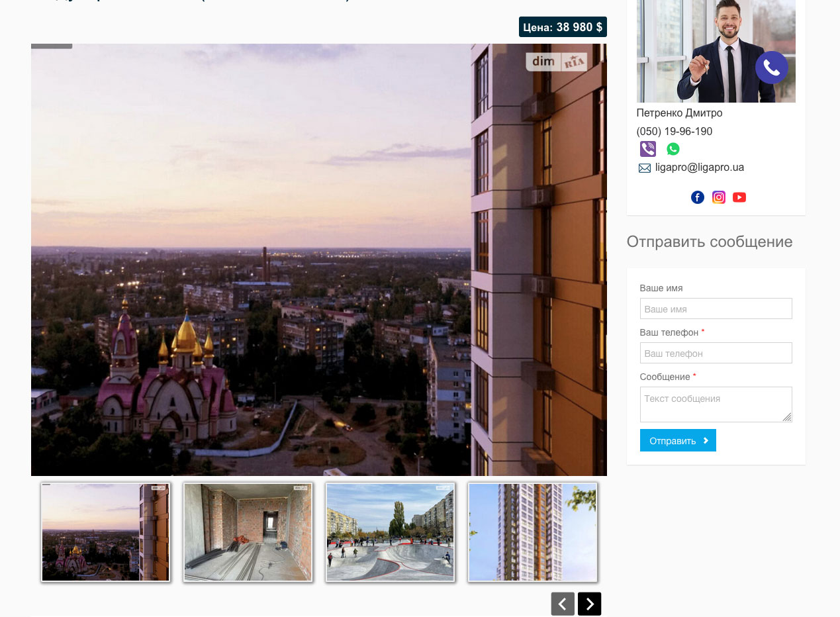Open WhatsApp chat icon

coord(673,149)
